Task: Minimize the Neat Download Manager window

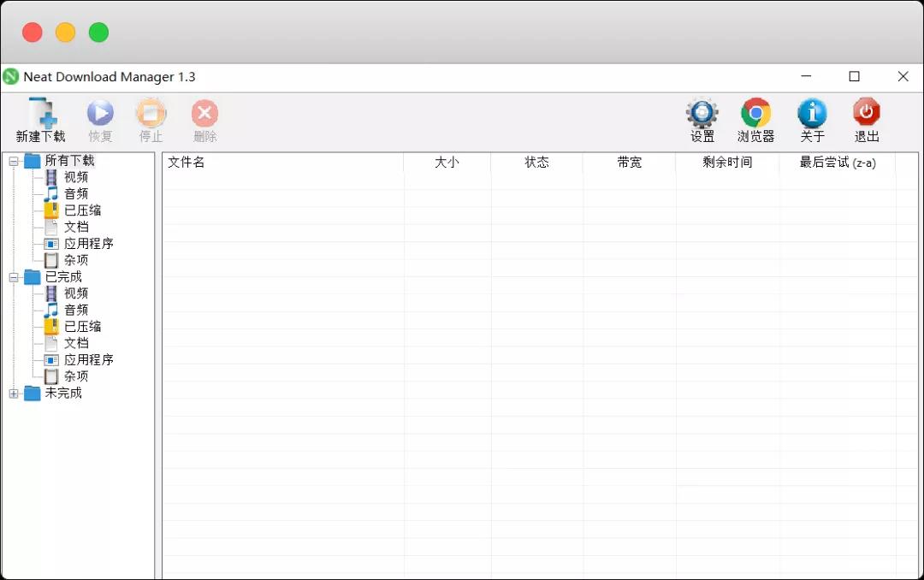Action: pos(806,77)
